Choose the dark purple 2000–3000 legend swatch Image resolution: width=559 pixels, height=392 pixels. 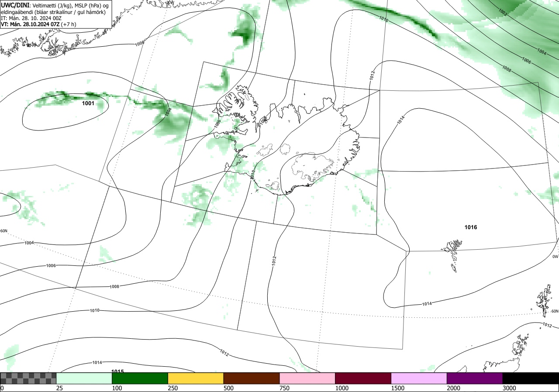pos(475,378)
